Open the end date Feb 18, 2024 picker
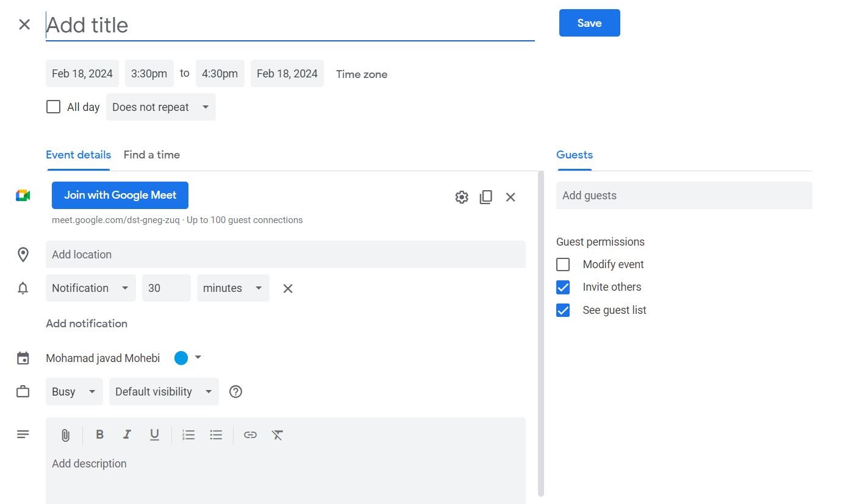 [287, 74]
